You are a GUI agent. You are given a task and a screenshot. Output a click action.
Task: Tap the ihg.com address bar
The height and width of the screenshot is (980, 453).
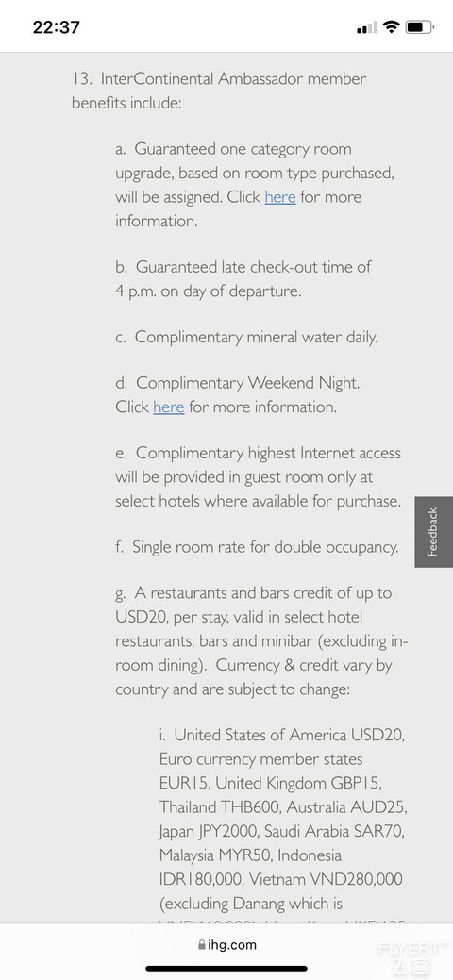pos(226,945)
